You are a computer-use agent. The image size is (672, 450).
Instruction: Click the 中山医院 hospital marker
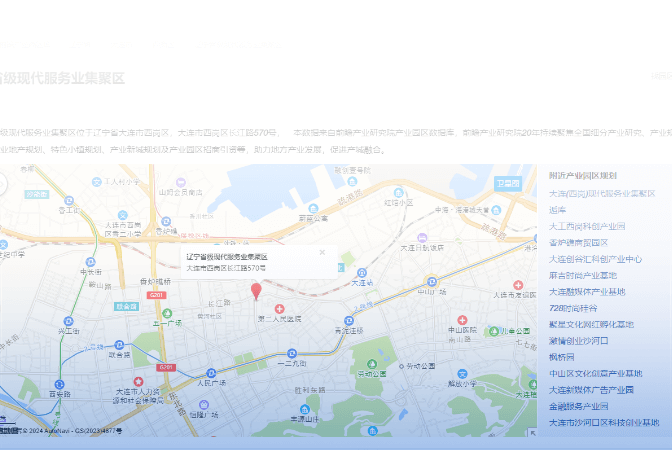[463, 318]
